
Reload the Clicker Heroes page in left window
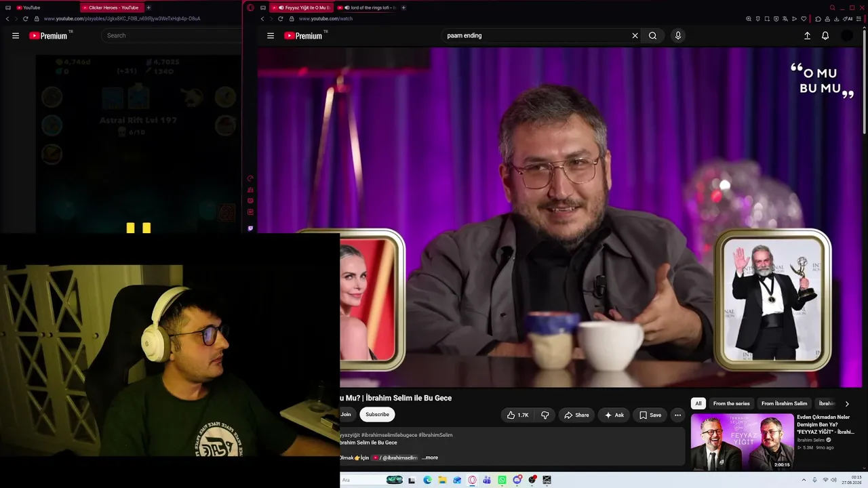[x=25, y=18]
